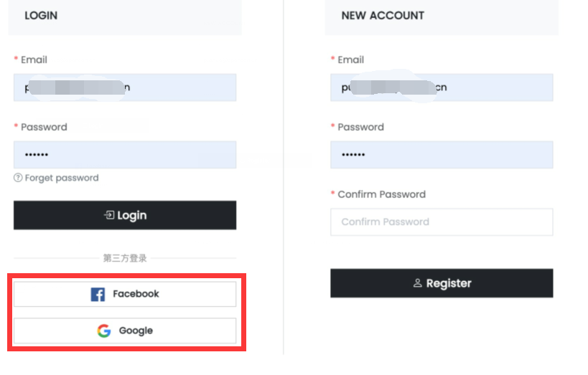Click the question mark icon by Forget password

coord(18,178)
